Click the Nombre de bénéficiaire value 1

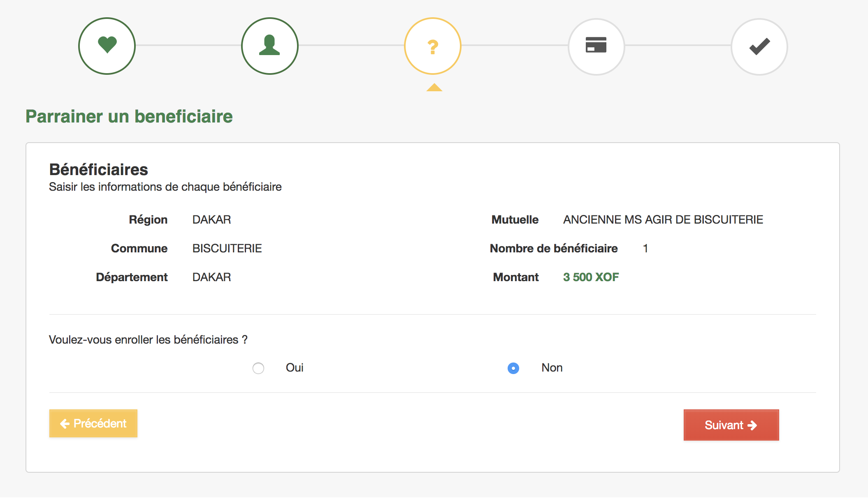point(645,248)
